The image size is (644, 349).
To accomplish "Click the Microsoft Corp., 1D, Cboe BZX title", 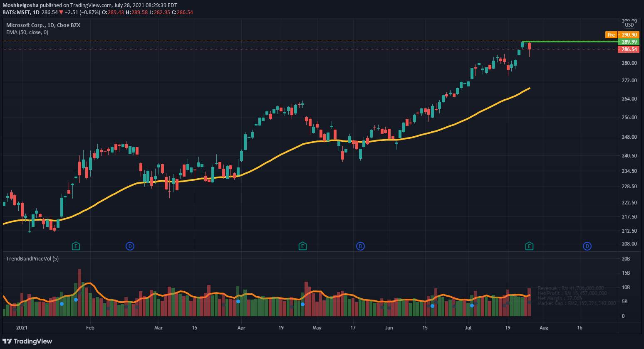I will tap(43, 25).
